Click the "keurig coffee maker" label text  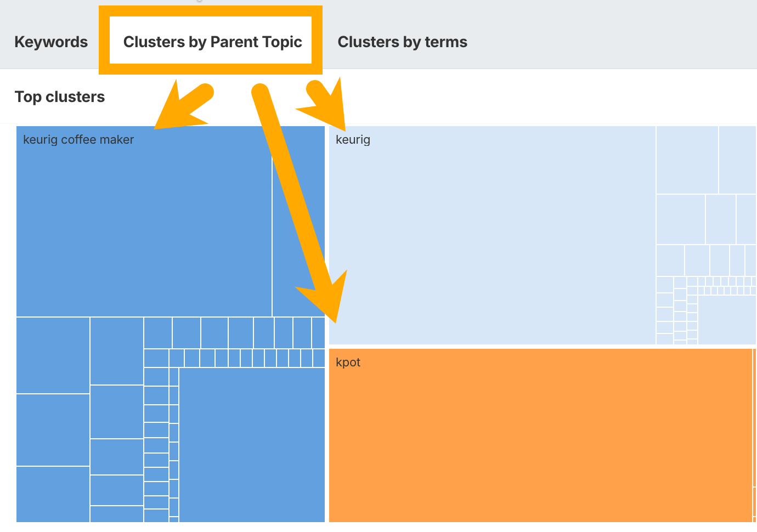78,140
